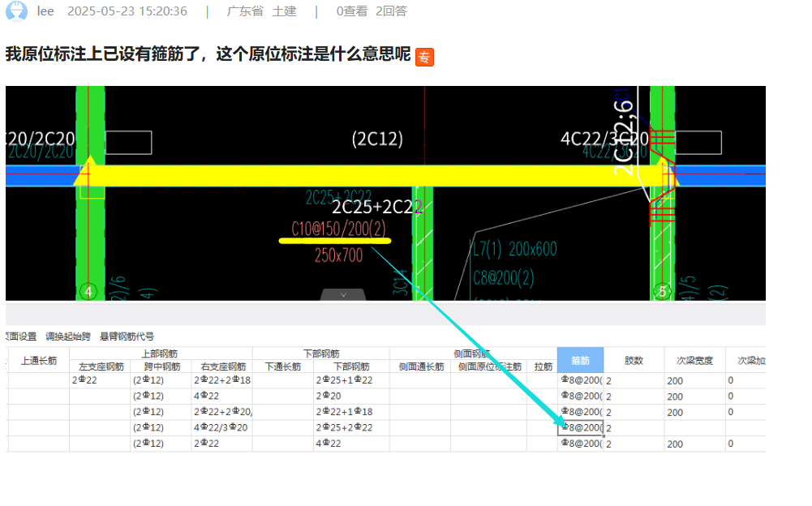
Task: Click the empty annotation input box right of 4C22/3C20
Action: tap(698, 143)
